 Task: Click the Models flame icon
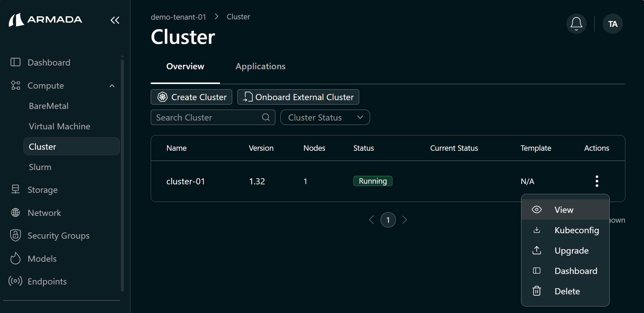tap(16, 259)
